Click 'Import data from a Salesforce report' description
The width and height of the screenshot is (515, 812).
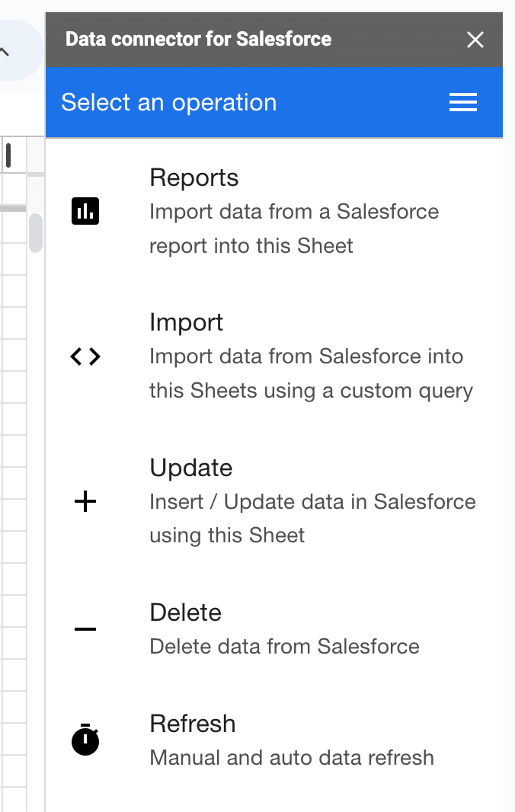[294, 229]
